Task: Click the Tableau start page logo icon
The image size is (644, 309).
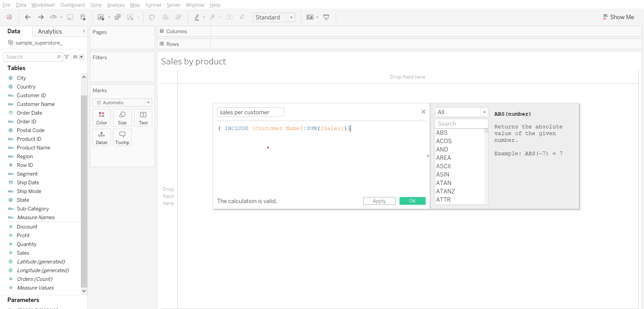Action: (9, 17)
